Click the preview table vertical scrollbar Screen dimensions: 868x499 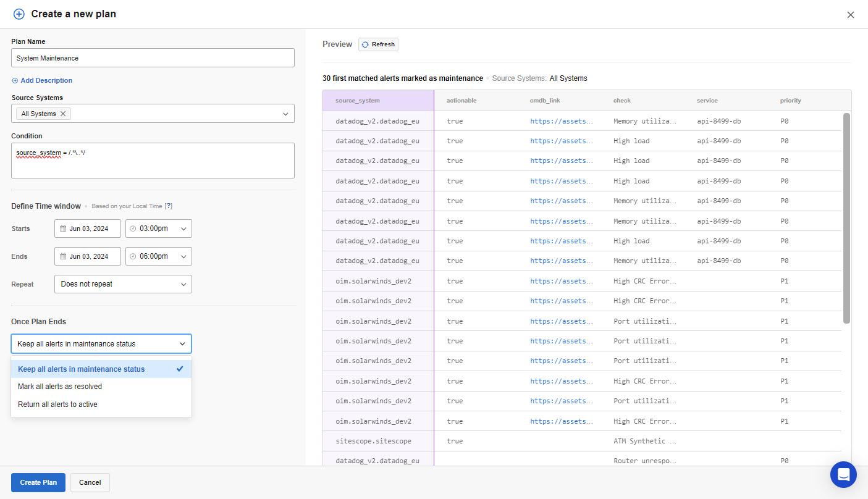(846, 216)
